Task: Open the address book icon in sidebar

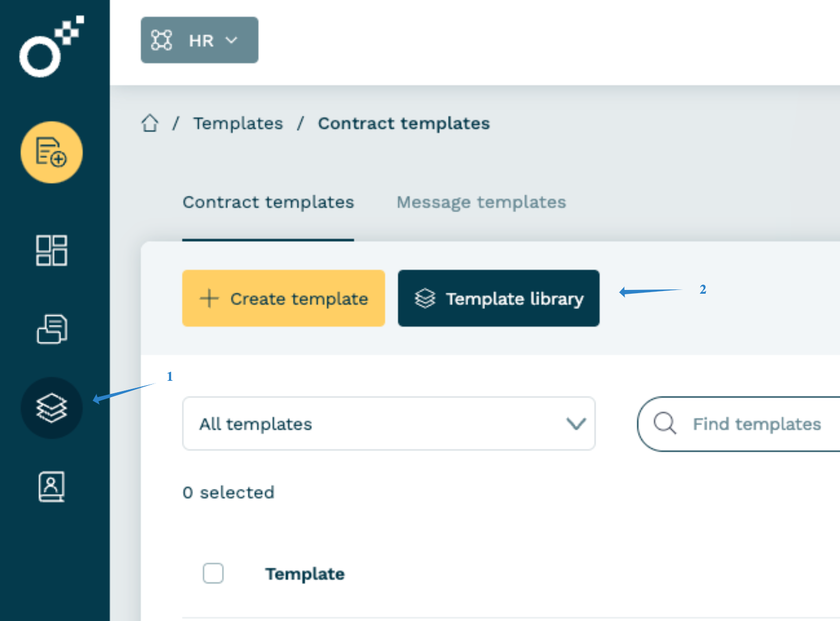Action: [51, 486]
